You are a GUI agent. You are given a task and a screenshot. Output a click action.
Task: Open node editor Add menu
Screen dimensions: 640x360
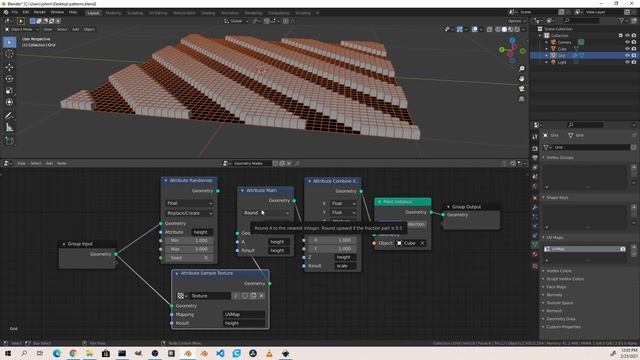point(49,163)
